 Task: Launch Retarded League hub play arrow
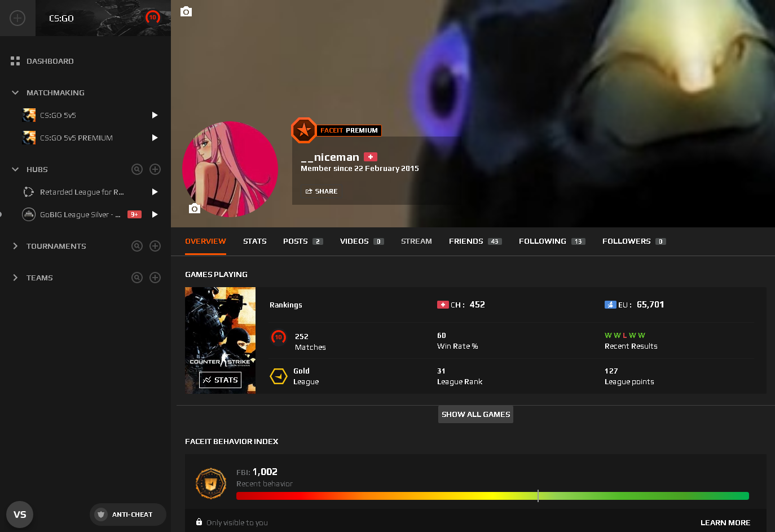click(x=155, y=192)
